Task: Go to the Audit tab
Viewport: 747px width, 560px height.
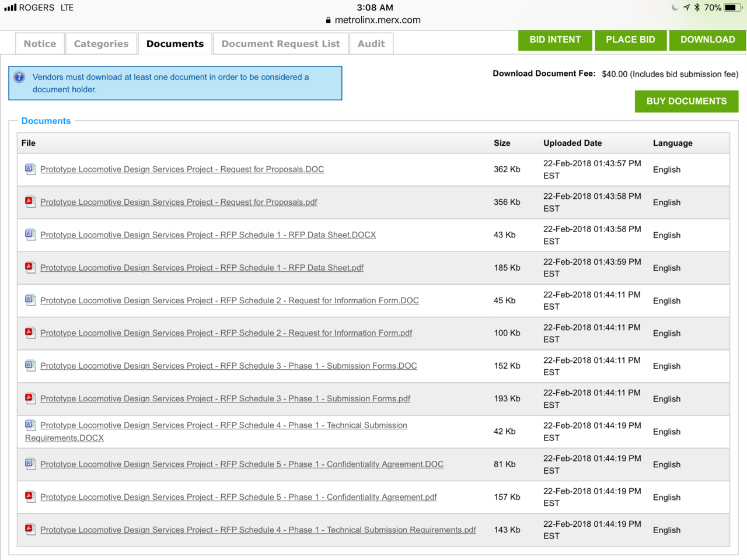Action: click(x=371, y=44)
